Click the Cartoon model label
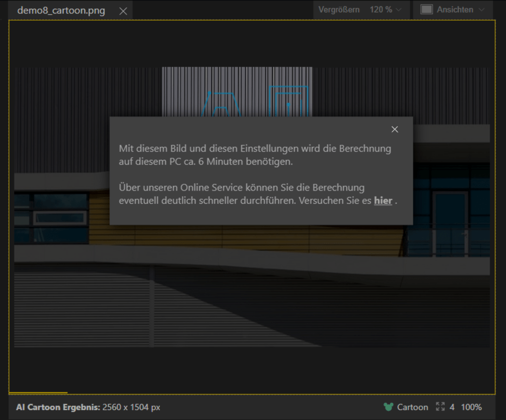506x420 pixels. pos(413,407)
